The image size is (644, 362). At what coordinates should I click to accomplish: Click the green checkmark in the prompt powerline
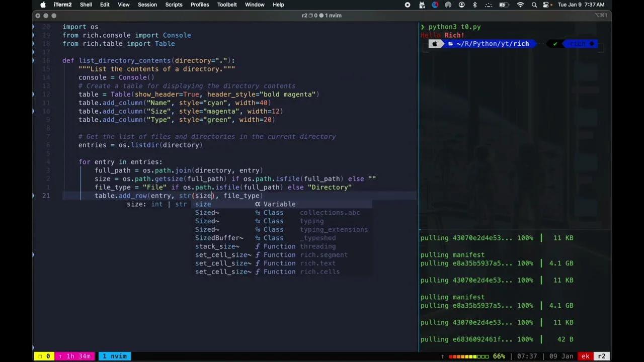coord(554,44)
